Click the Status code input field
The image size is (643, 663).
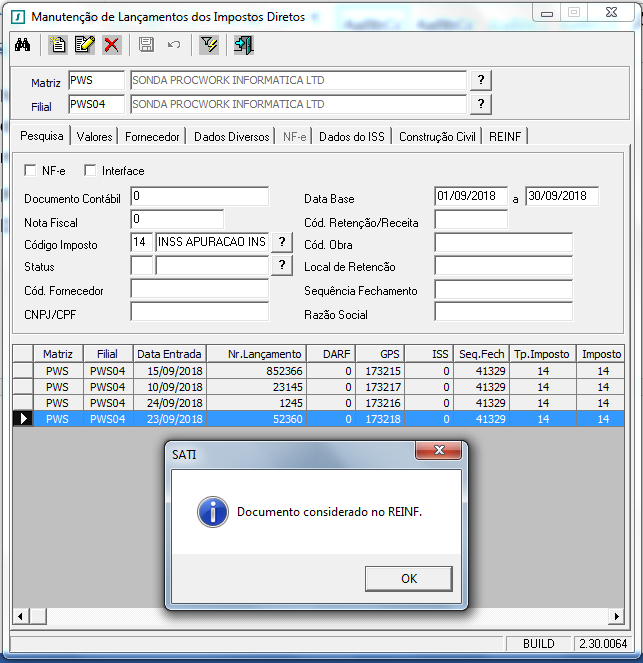coord(141,266)
